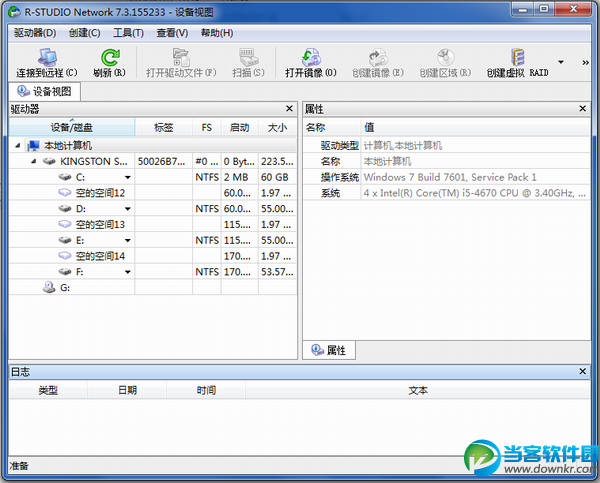This screenshot has width=600, height=483.
Task: Open the 创建(C) menu
Action: (84, 33)
